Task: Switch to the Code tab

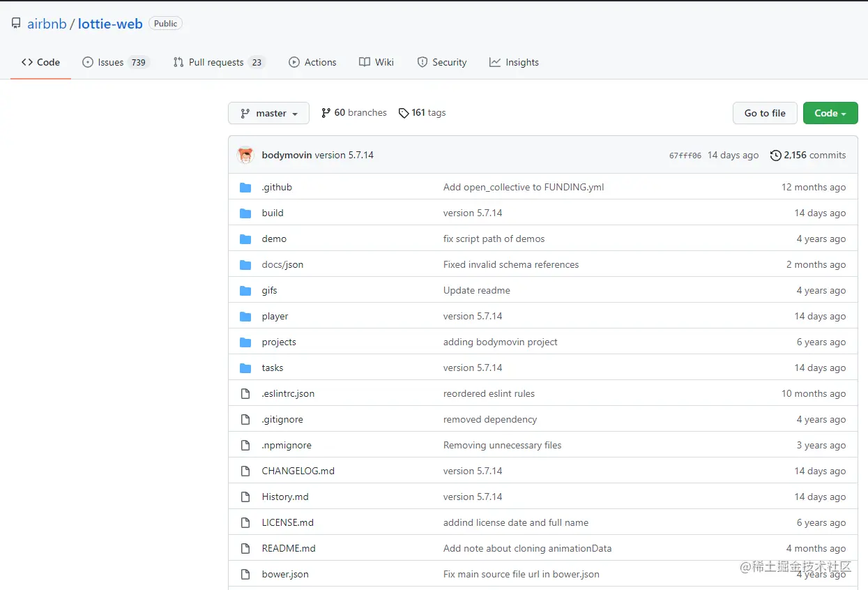Action: click(x=41, y=62)
